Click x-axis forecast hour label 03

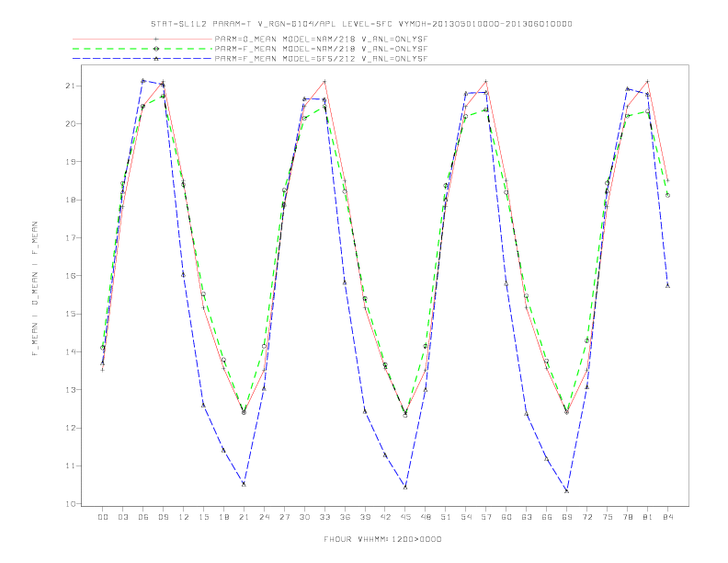[x=123, y=517]
